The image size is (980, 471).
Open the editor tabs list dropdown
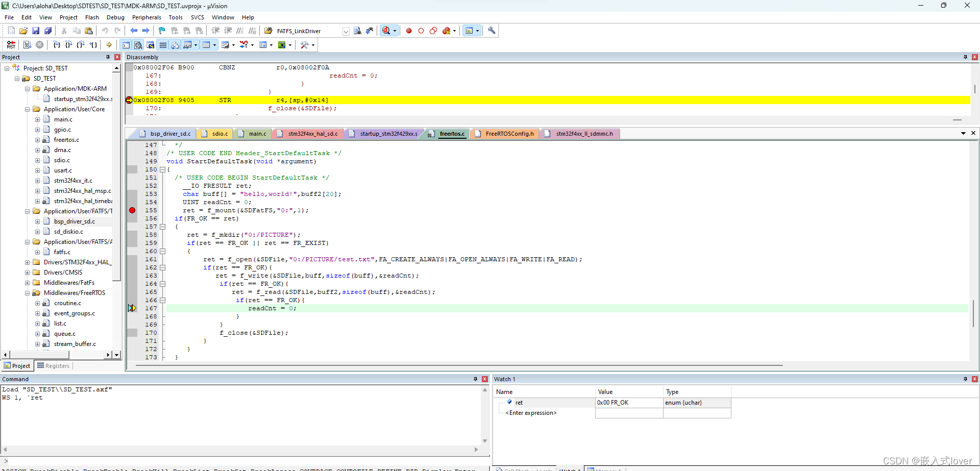coord(963,133)
